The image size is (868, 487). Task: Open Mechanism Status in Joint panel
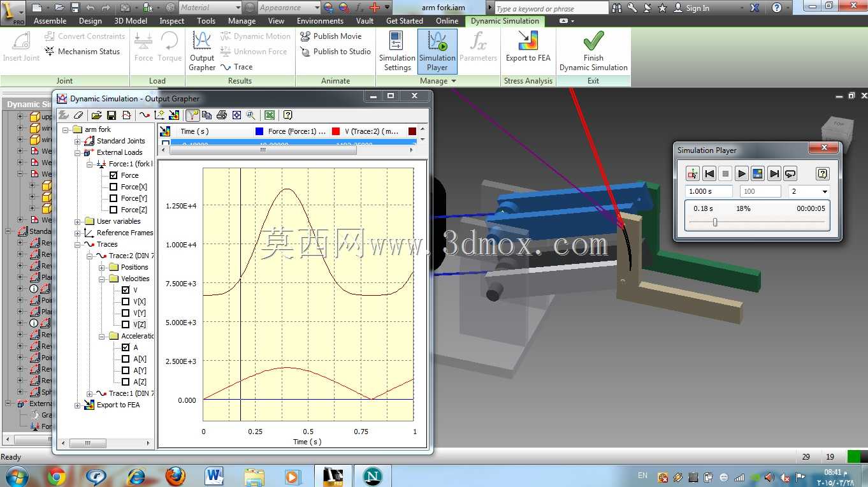(82, 52)
